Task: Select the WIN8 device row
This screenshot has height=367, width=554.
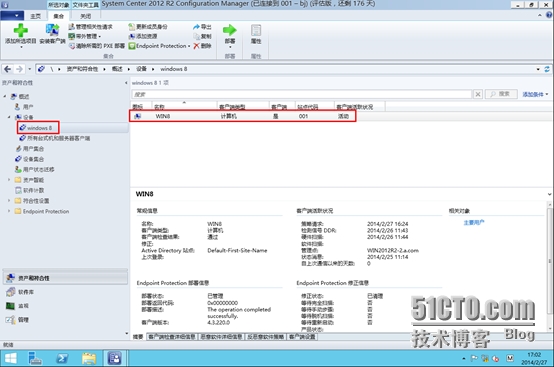Action: [242, 116]
